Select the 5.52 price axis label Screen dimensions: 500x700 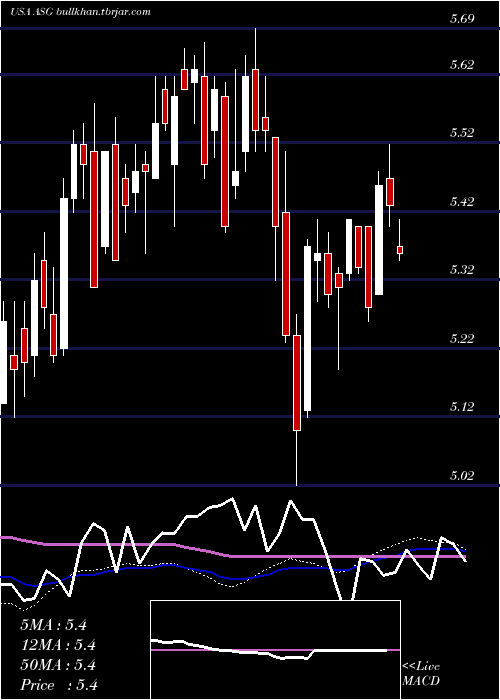(462, 133)
